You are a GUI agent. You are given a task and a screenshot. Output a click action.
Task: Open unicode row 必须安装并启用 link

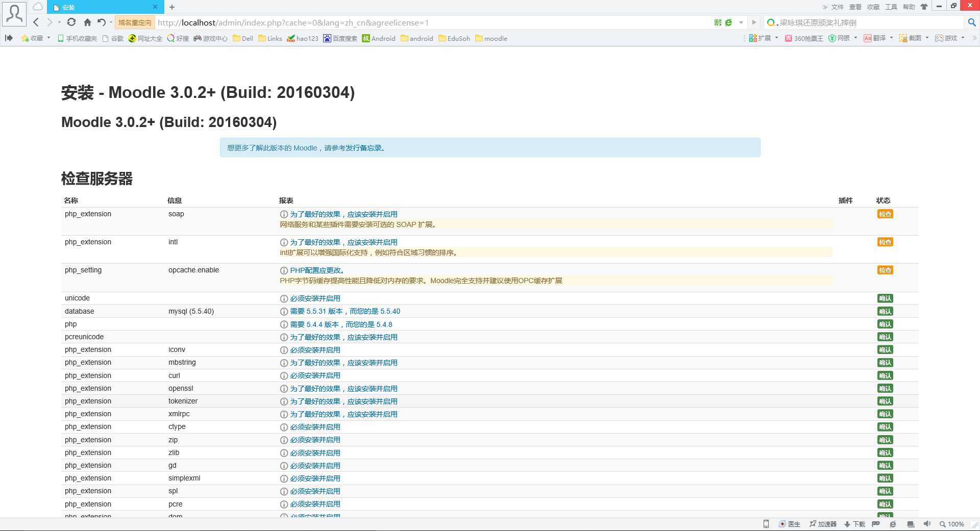[315, 298]
